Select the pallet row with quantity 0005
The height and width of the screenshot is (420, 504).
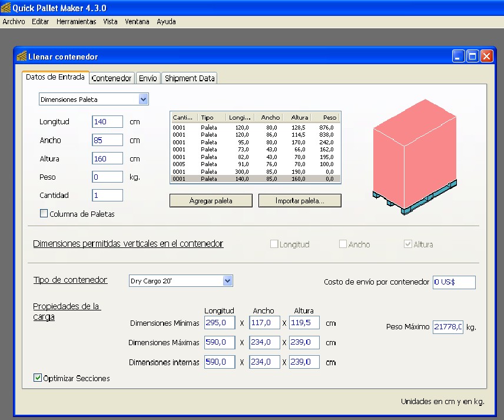click(255, 164)
